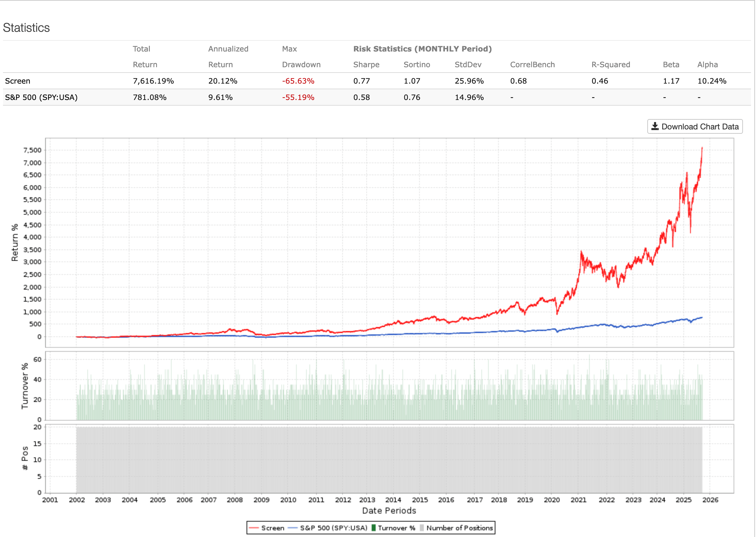Click the Screen total return 7,616.19% value

coord(153,81)
